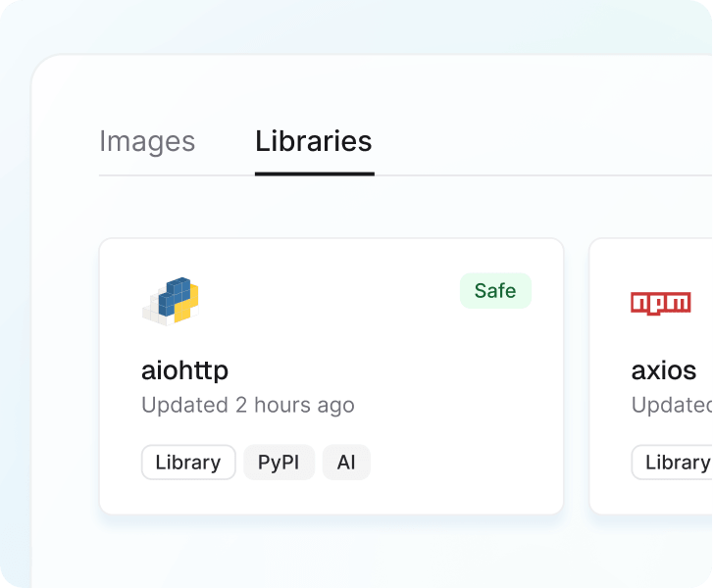This screenshot has height=588, width=713.
Task: Click the 'Updated 2 hours ago' text
Action: tap(248, 405)
